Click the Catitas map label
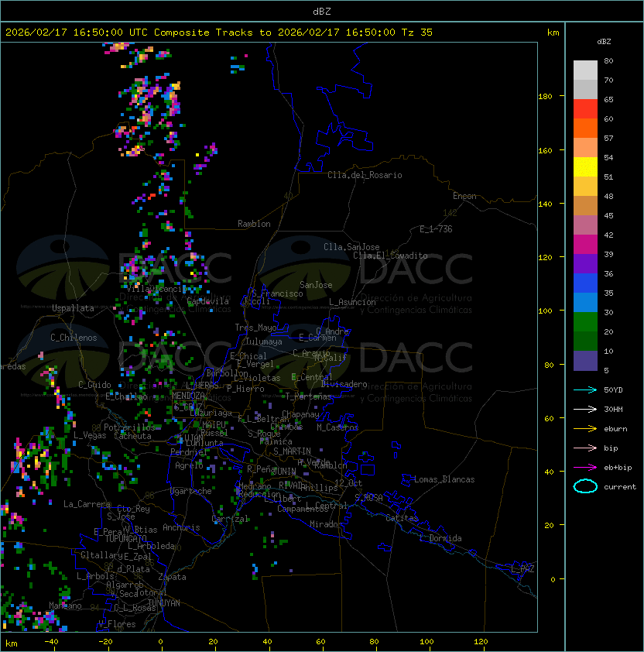The height and width of the screenshot is (652, 644). click(402, 518)
